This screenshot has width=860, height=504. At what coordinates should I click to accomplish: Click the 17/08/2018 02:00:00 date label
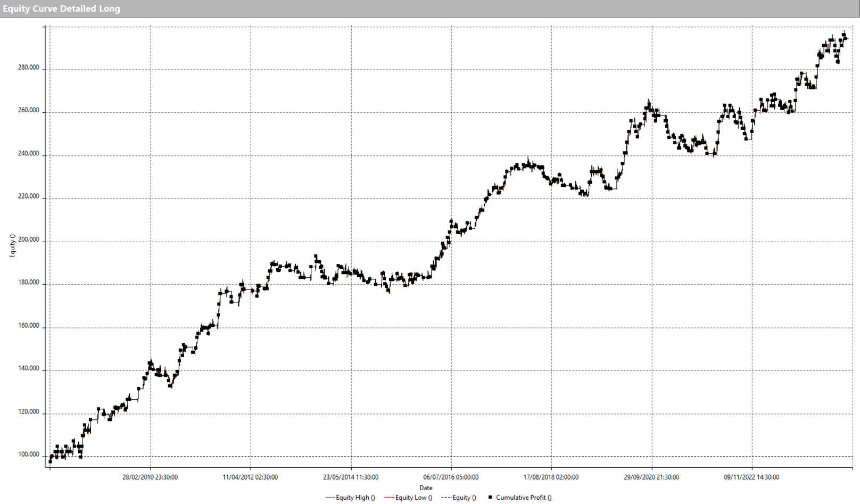point(551,477)
